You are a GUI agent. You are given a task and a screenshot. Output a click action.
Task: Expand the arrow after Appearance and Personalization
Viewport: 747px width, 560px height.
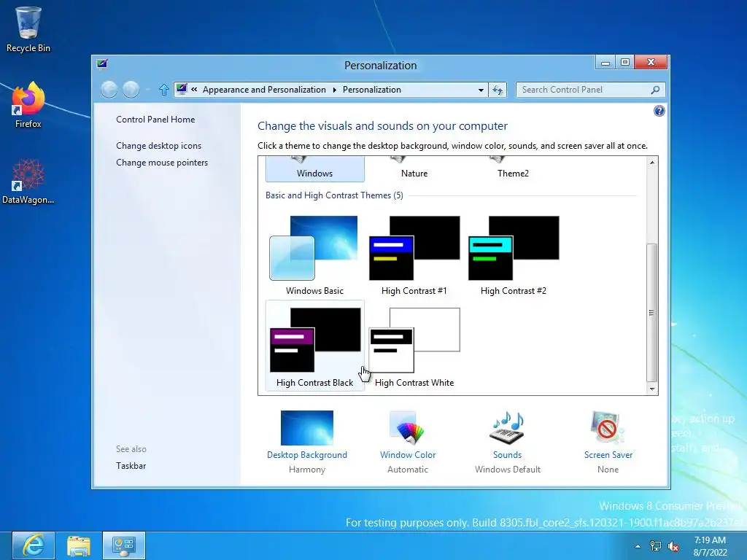click(334, 90)
